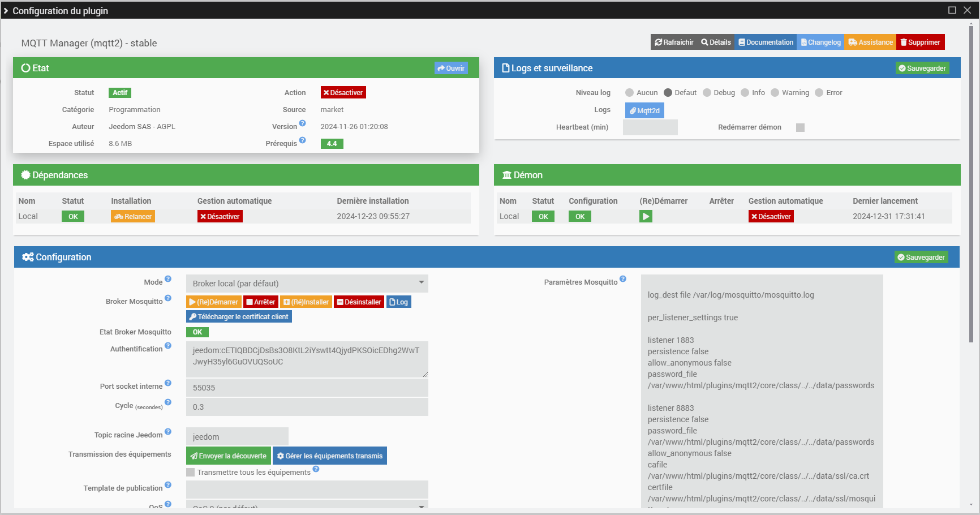Open plugin Détails
This screenshot has width=980, height=515.
tap(716, 42)
